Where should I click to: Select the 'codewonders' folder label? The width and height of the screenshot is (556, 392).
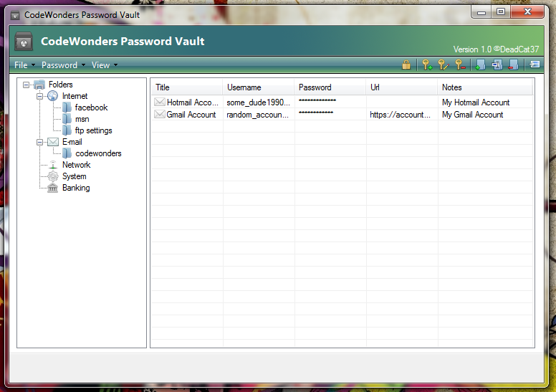(x=98, y=153)
